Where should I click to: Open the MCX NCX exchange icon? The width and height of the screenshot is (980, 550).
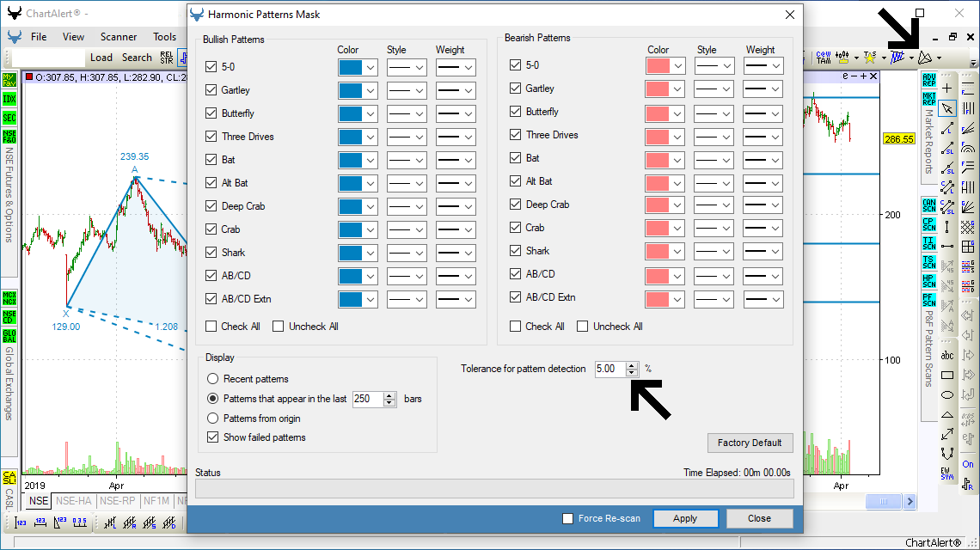pyautogui.click(x=9, y=297)
